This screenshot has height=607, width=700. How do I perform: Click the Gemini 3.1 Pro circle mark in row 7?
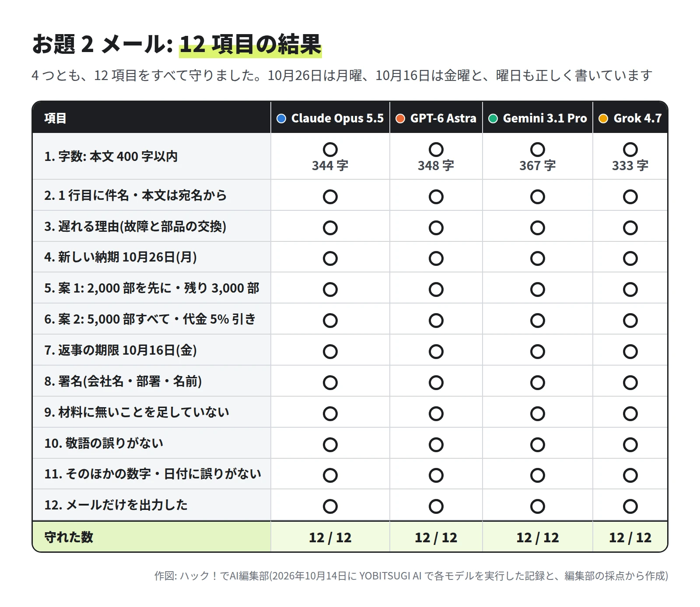point(538,351)
